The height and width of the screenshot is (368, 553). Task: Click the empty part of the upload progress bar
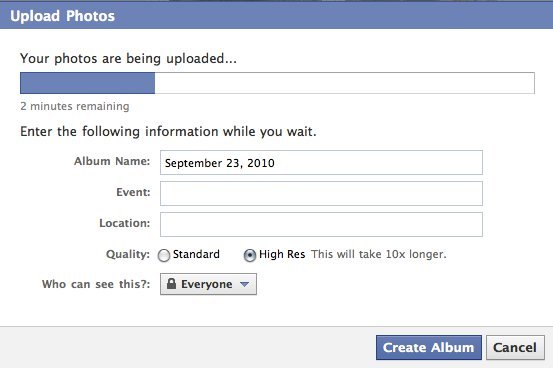pos(345,83)
